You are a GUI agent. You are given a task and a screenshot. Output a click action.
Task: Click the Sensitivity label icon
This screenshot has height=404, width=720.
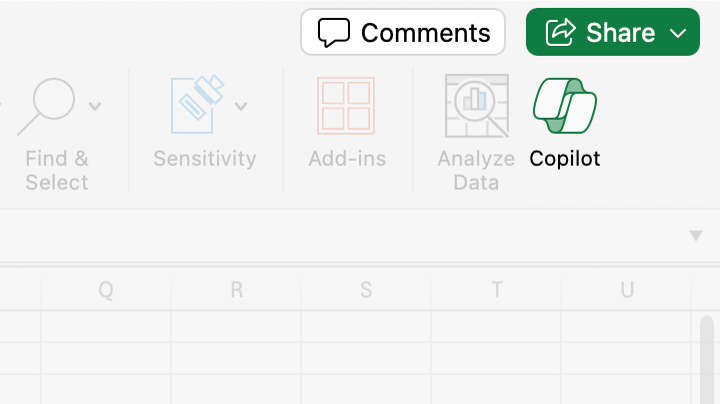(x=198, y=106)
